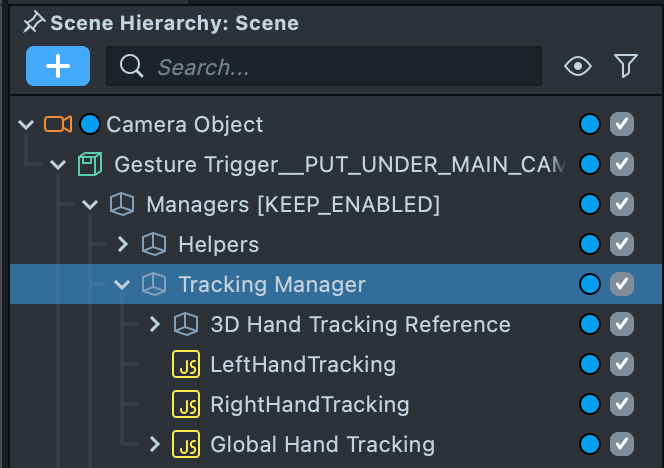Collapse the Tracking Manager node
664x468 pixels.
[123, 285]
